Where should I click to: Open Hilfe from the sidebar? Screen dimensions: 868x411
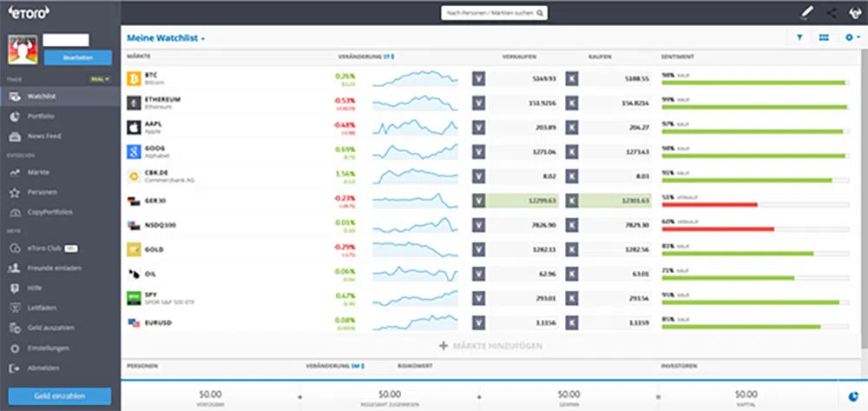pyautogui.click(x=60, y=288)
